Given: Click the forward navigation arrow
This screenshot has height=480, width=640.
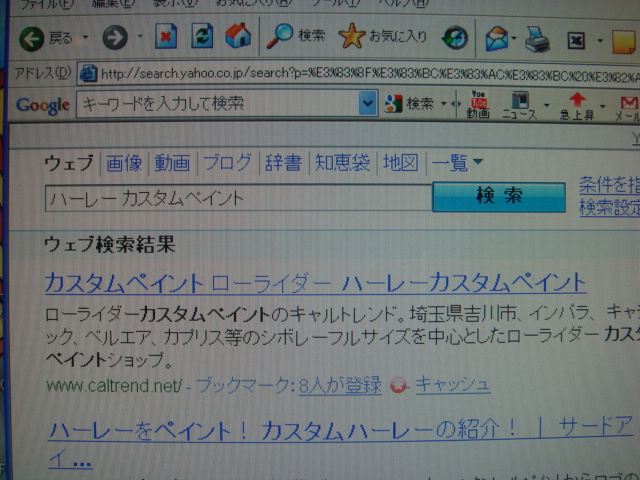Looking at the screenshot, I should (115, 38).
